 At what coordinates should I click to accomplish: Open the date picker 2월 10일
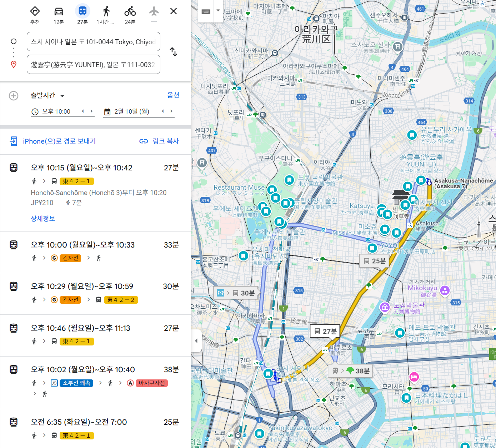[132, 111]
